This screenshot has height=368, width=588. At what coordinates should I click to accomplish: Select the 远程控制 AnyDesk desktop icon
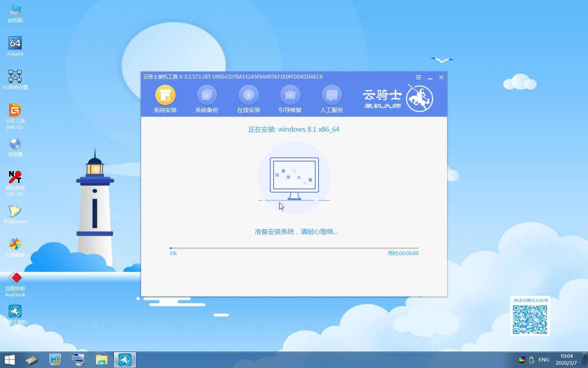tap(15, 284)
